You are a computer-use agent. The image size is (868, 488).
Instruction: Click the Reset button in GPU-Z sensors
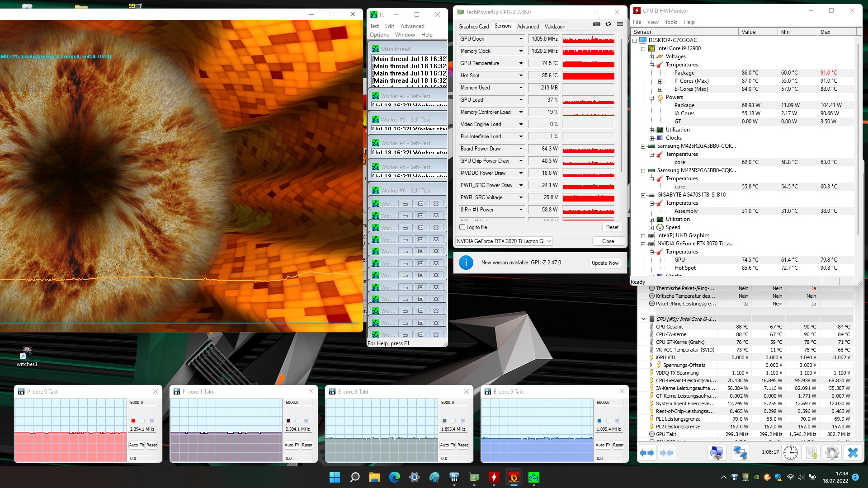tap(612, 227)
